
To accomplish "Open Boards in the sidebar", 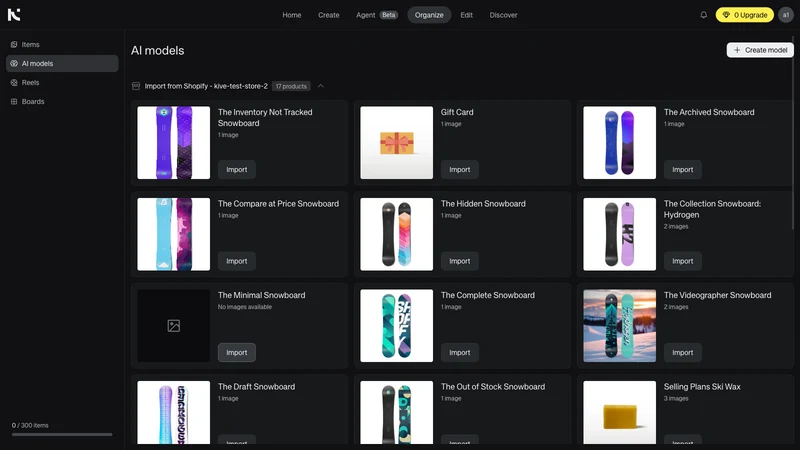I will (62, 102).
